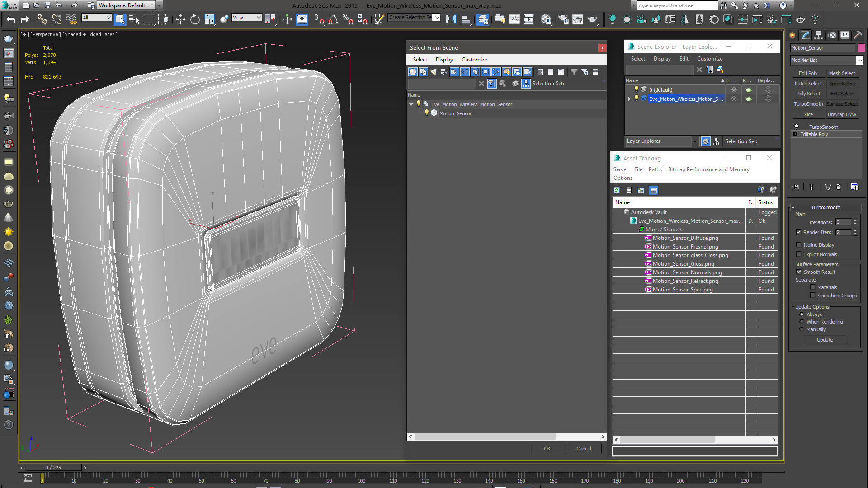
Task: Click the Update button in TurboSmooth
Action: point(825,340)
